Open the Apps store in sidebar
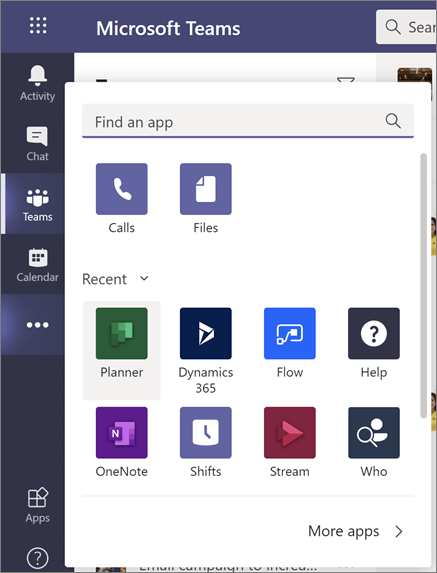The width and height of the screenshot is (437, 573). (x=37, y=505)
